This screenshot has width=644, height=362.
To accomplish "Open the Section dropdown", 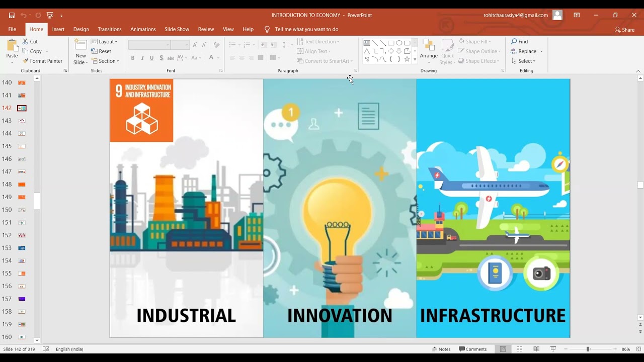I will point(105,61).
